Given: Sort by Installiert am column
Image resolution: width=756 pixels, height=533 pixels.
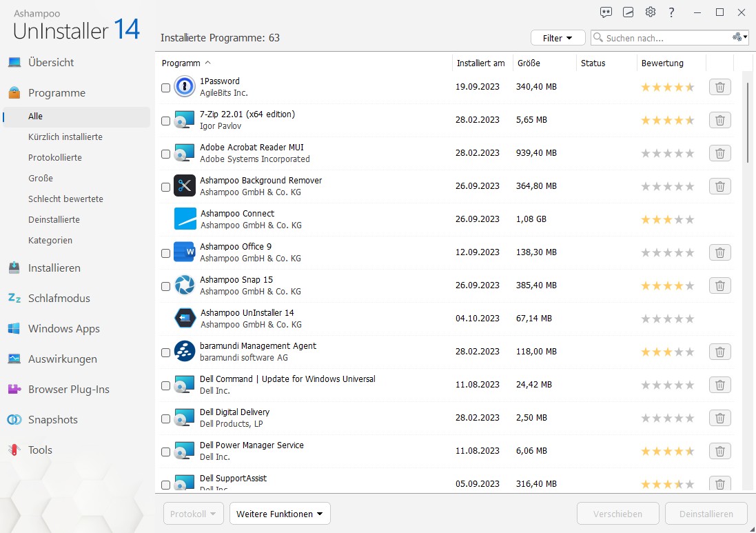Looking at the screenshot, I should coord(481,63).
